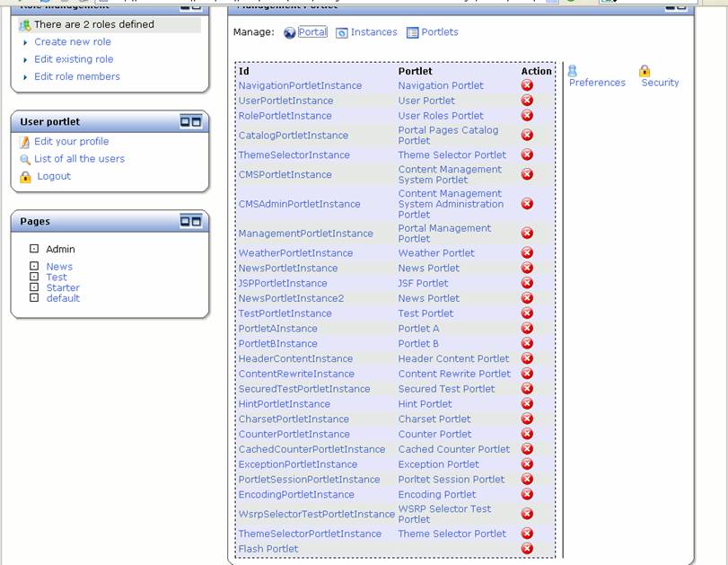The image size is (728, 565).
Task: Open the WsrpSelectorTestPortletInstance id link
Action: [x=317, y=514]
